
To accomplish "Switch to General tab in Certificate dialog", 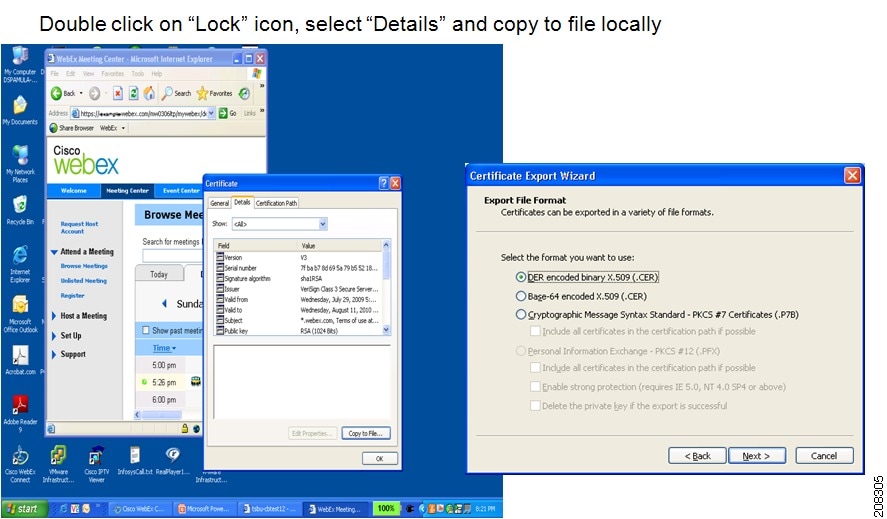I will click(x=219, y=203).
